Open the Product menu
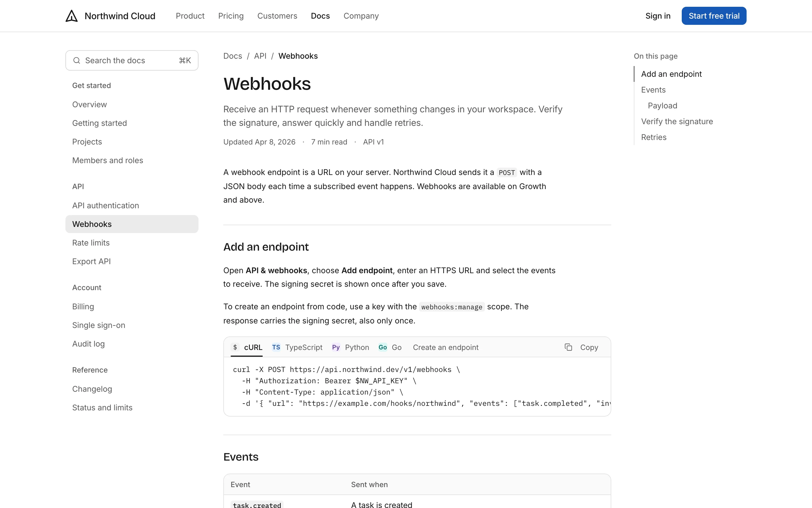812x508 pixels. 190,16
